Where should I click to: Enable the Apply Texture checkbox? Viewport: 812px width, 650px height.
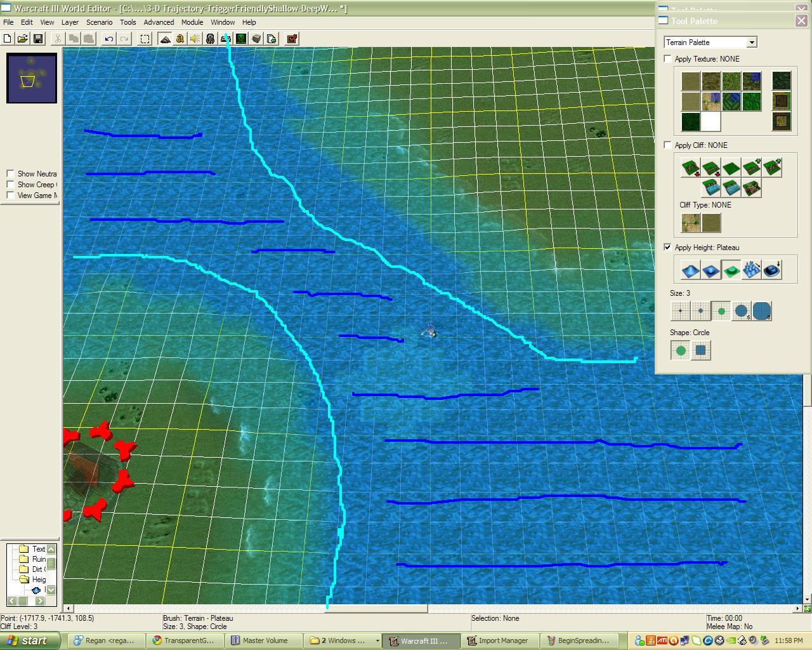click(x=667, y=58)
